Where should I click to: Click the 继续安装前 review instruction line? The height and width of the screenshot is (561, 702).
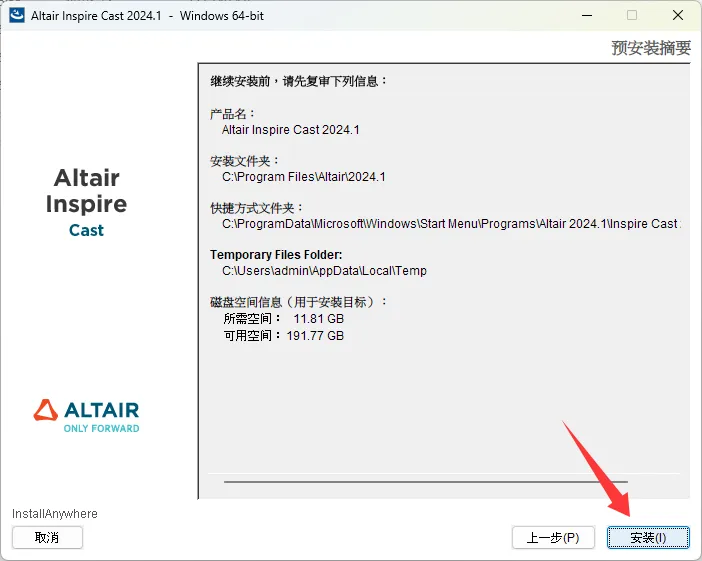[299, 81]
